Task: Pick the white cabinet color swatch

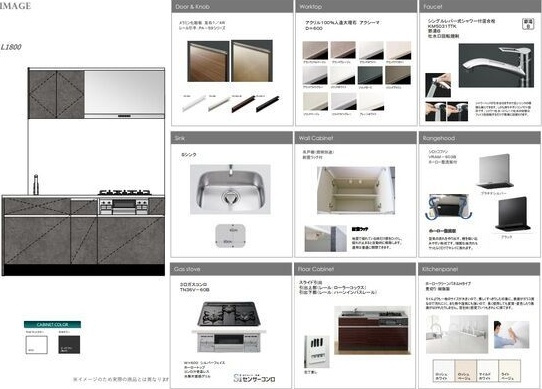Action: pyautogui.click(x=36, y=345)
